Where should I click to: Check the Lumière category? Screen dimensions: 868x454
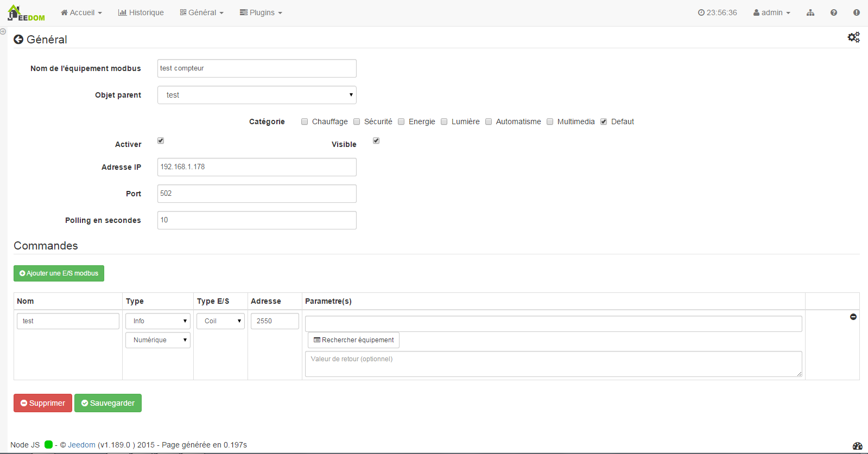click(x=444, y=122)
